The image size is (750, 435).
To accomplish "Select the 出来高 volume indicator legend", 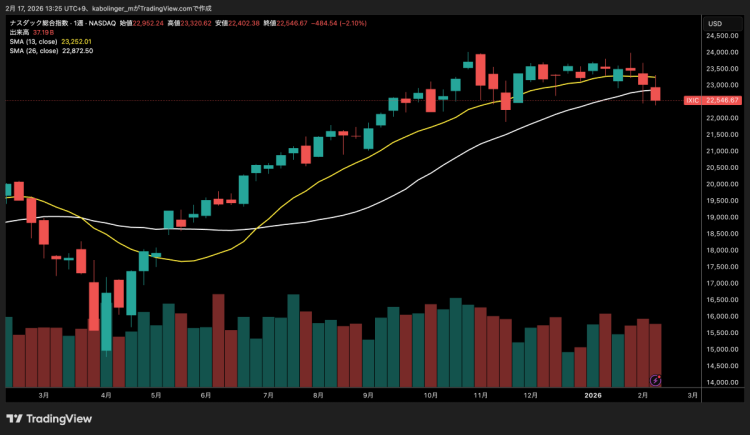I will click(x=18, y=32).
